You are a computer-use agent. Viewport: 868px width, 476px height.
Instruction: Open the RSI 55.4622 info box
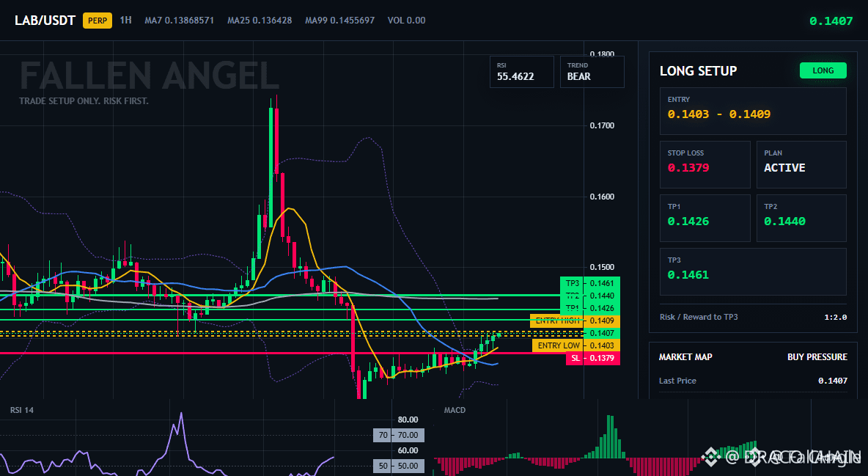(521, 71)
